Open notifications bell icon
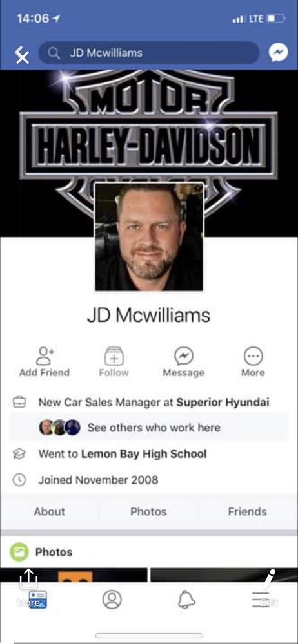The image size is (298, 644). (x=186, y=600)
